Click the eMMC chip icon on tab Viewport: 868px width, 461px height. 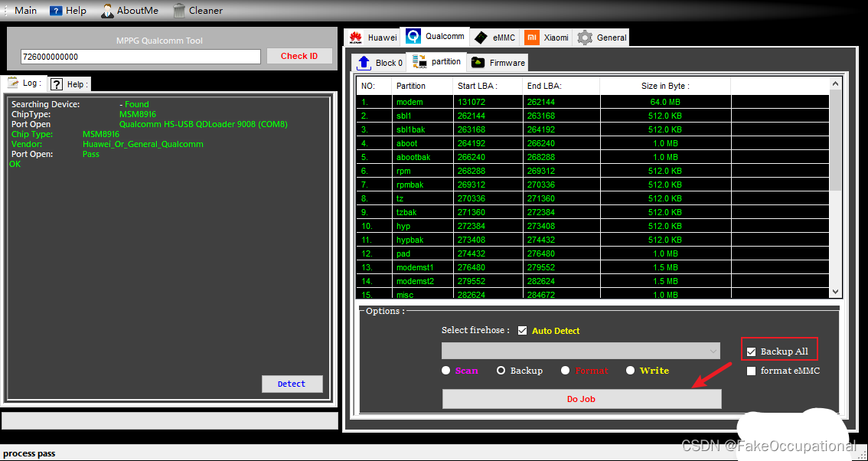coord(481,37)
